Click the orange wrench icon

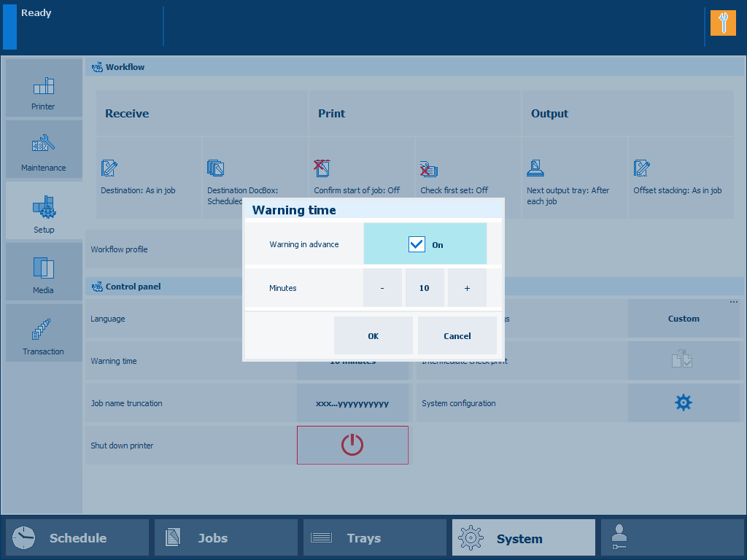(723, 23)
